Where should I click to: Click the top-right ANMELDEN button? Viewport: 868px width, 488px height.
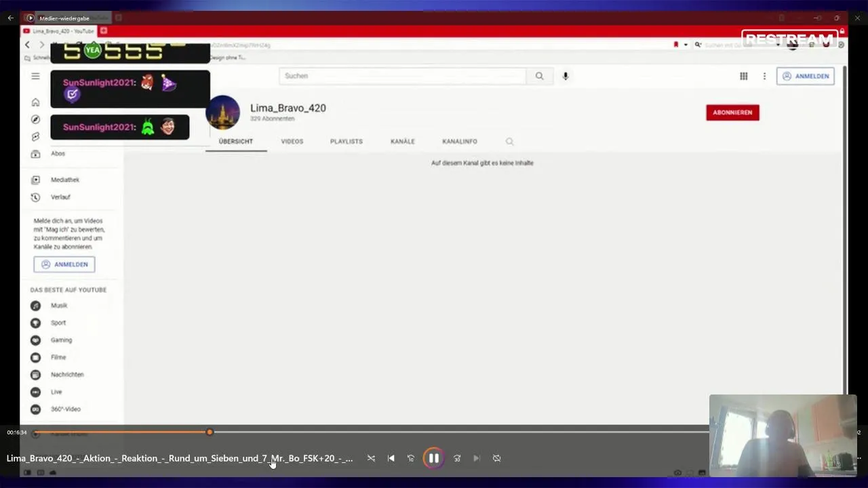pyautogui.click(x=806, y=76)
